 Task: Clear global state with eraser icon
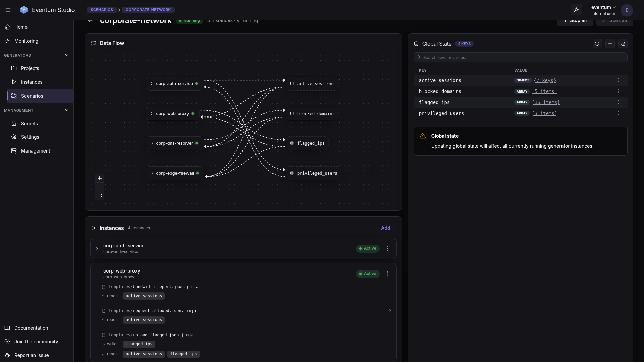tap(623, 44)
